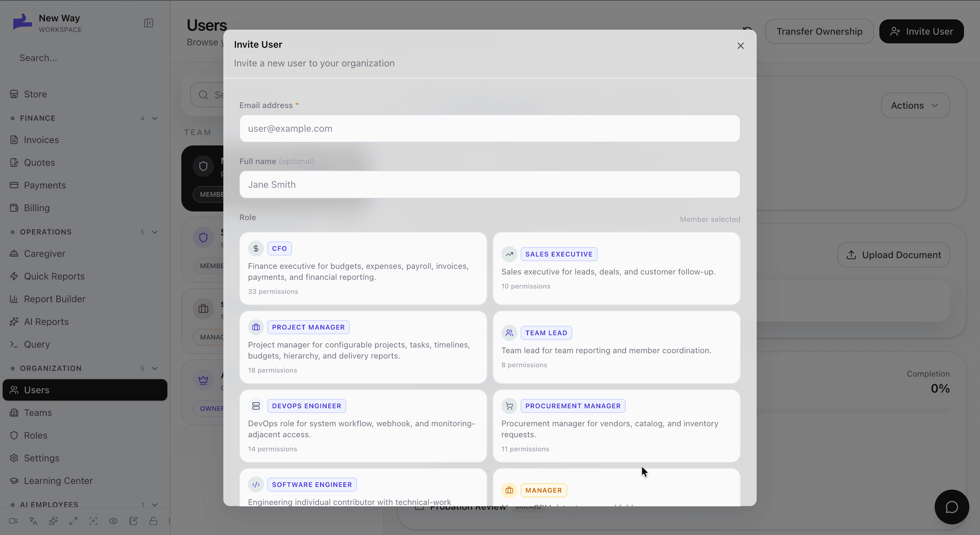Open the notebook edit icon
Viewport: 980px width, 535px height.
point(133,521)
